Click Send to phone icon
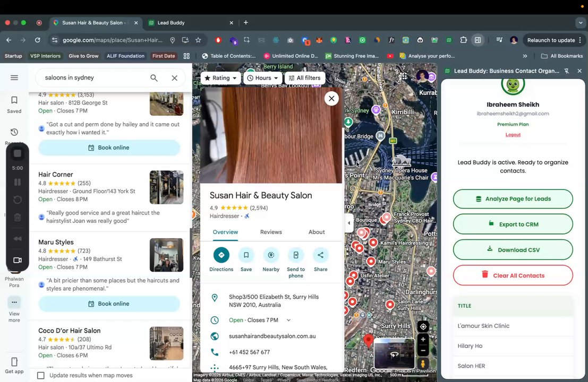 coord(296,255)
